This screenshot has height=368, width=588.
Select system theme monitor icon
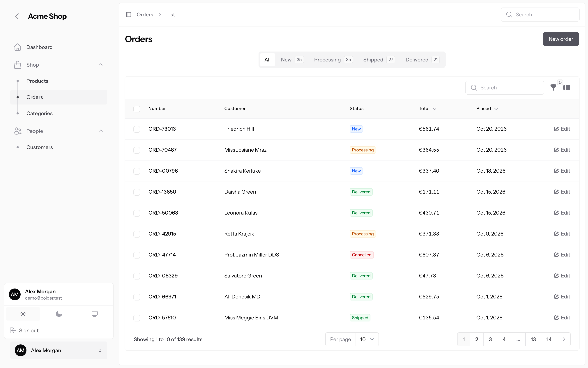[x=94, y=314]
